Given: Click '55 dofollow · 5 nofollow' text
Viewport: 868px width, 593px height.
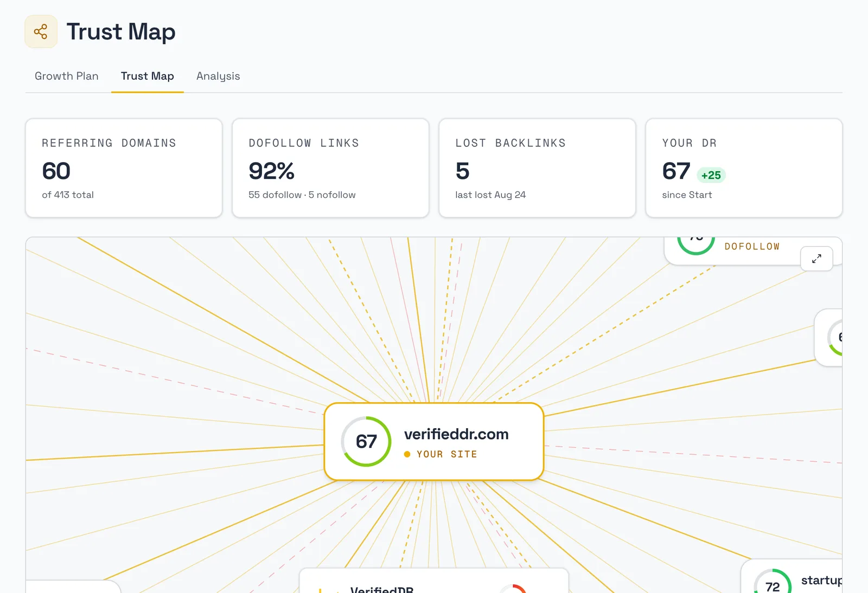Looking at the screenshot, I should click(302, 195).
